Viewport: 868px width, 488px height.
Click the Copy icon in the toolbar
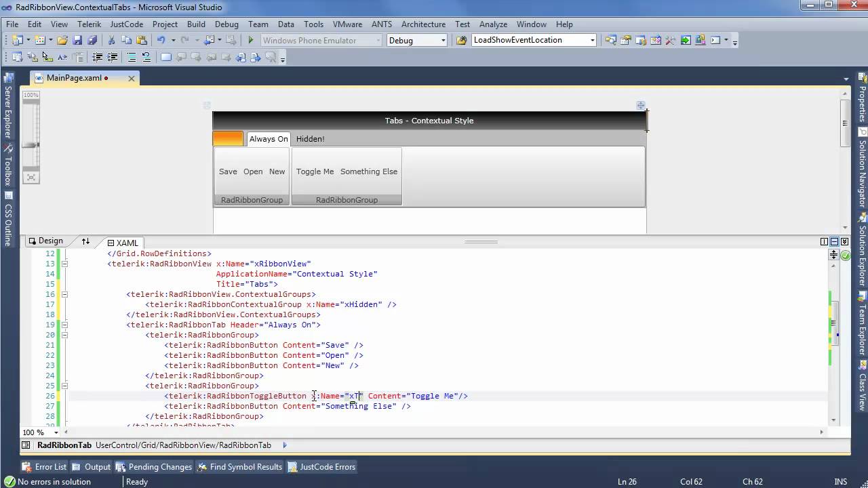coord(127,40)
